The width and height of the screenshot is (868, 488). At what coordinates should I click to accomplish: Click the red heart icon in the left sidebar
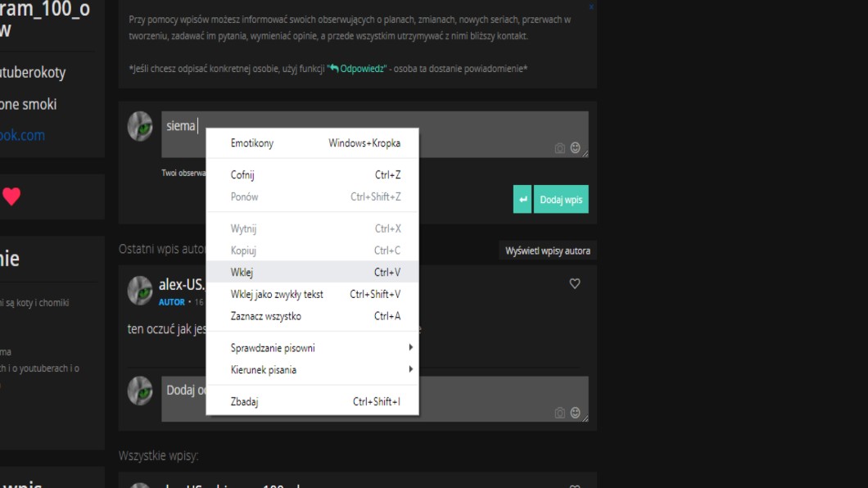pos(11,197)
